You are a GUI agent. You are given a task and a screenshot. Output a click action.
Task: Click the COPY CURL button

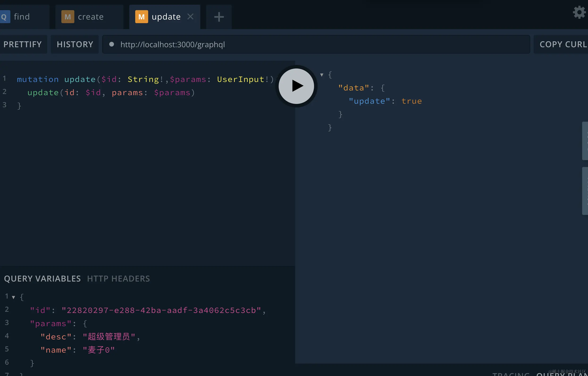tap(563, 44)
